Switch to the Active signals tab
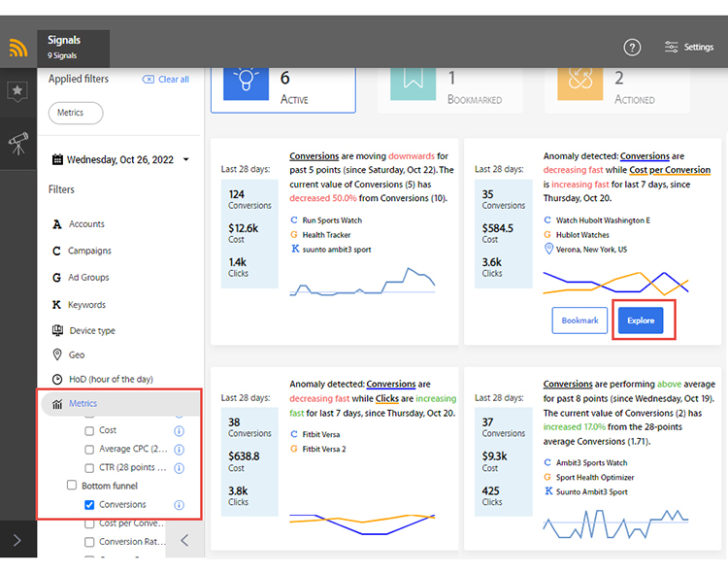This screenshot has height=573, width=728. click(x=283, y=89)
